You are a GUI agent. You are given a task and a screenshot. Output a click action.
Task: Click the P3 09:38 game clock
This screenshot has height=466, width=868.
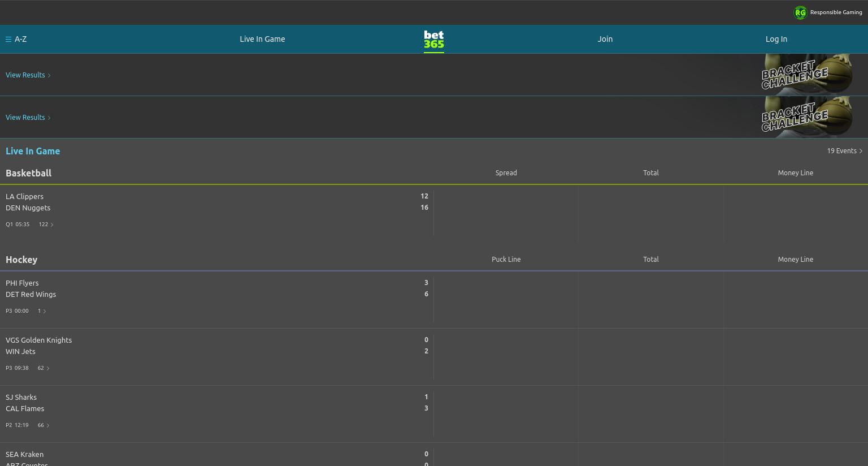tap(17, 368)
